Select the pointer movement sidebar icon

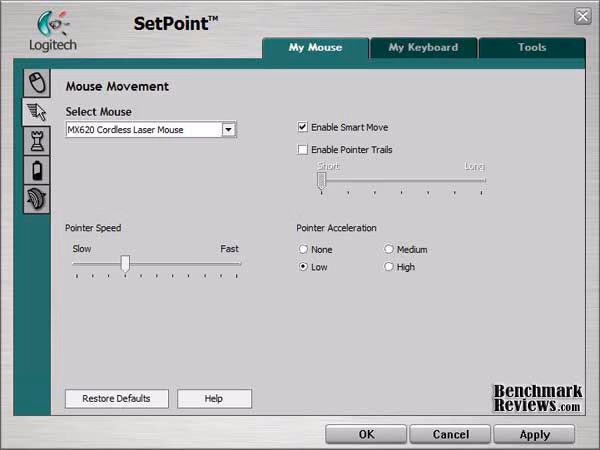37,112
